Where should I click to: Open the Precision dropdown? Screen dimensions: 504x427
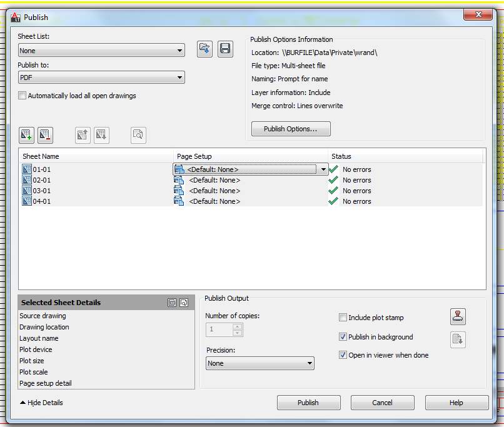311,363
